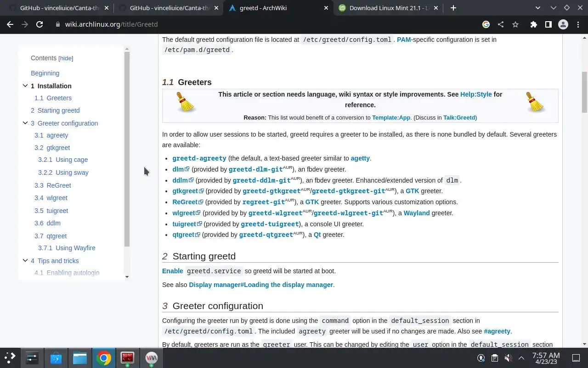
Task: Go to 3.6 ddlm in contents
Action: (x=47, y=223)
